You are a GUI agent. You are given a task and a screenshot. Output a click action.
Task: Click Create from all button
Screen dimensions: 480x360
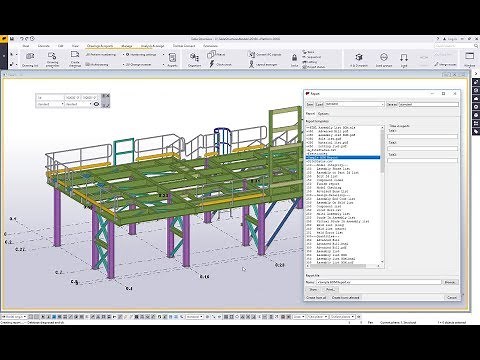[316, 297]
